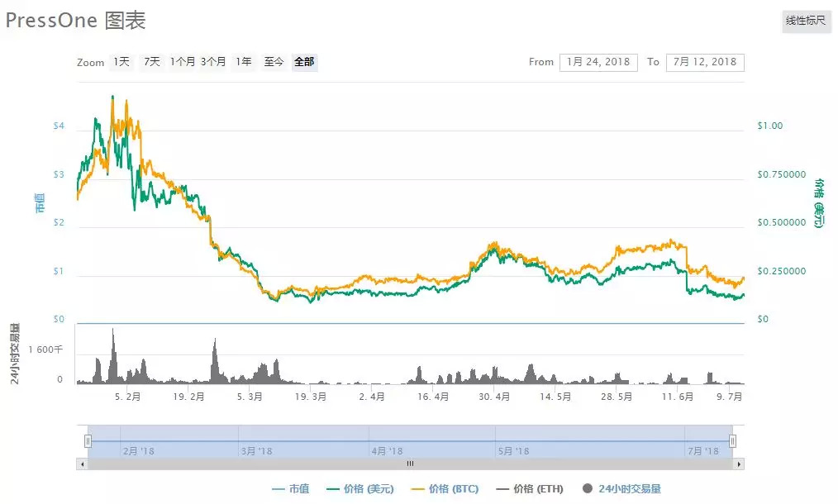This screenshot has width=838, height=504.
Task: Click the 9. 7月 axis label
Action: (729, 397)
